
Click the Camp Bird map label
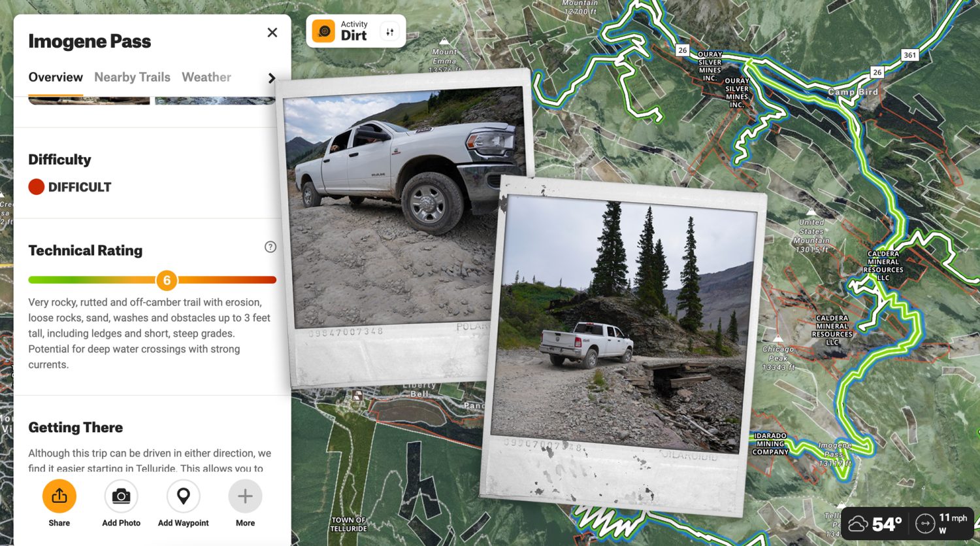pyautogui.click(x=853, y=92)
